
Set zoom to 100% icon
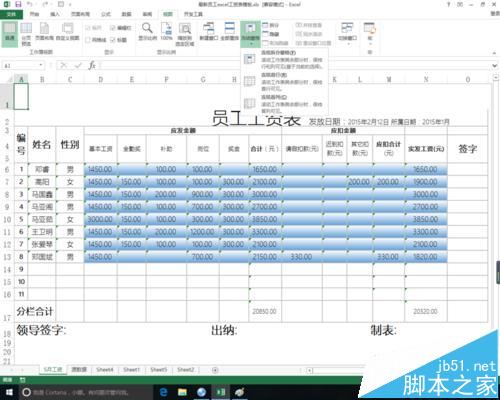click(x=166, y=32)
